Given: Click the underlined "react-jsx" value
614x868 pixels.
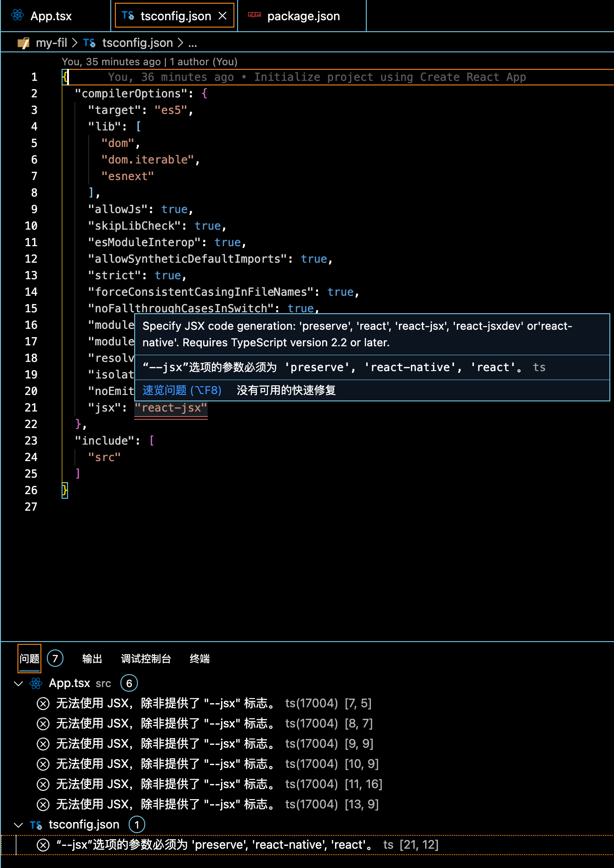Looking at the screenshot, I should coord(171,407).
